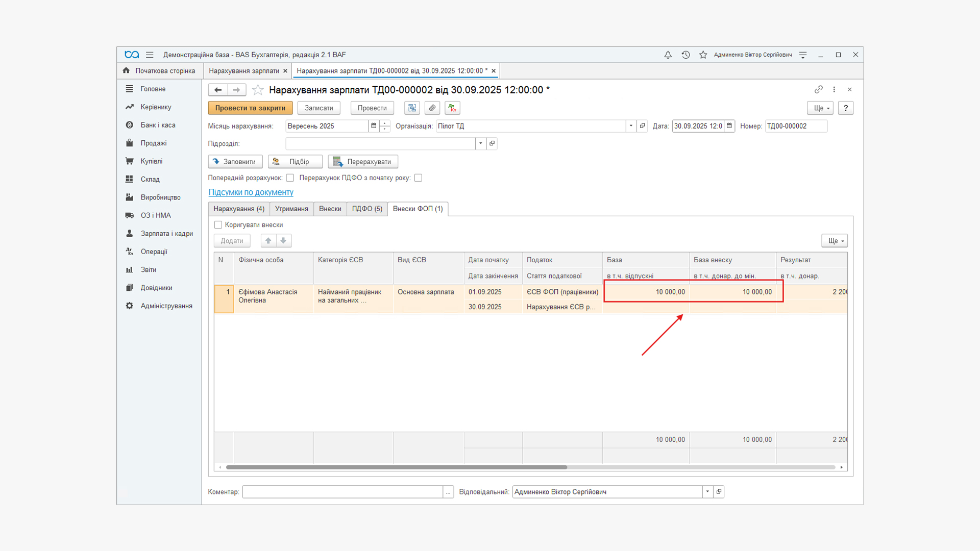Click the attached files paperclip icon
Screen dimensions: 980x551
432,108
